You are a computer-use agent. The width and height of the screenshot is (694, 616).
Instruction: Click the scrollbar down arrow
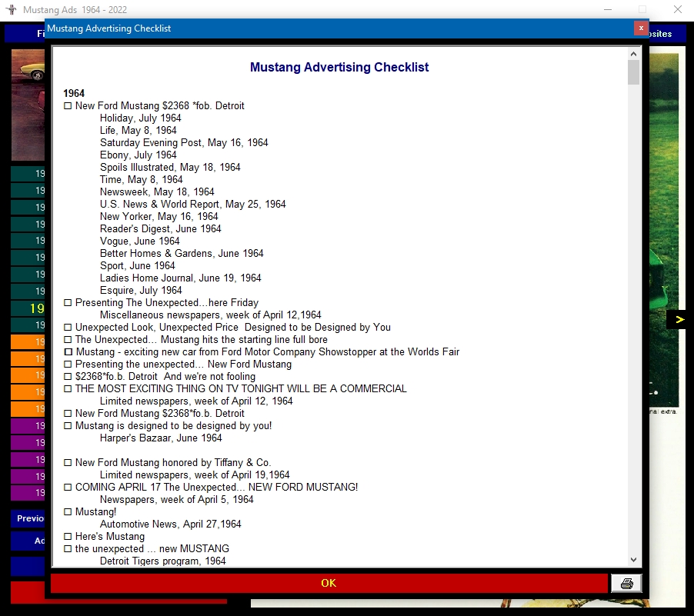(633, 560)
